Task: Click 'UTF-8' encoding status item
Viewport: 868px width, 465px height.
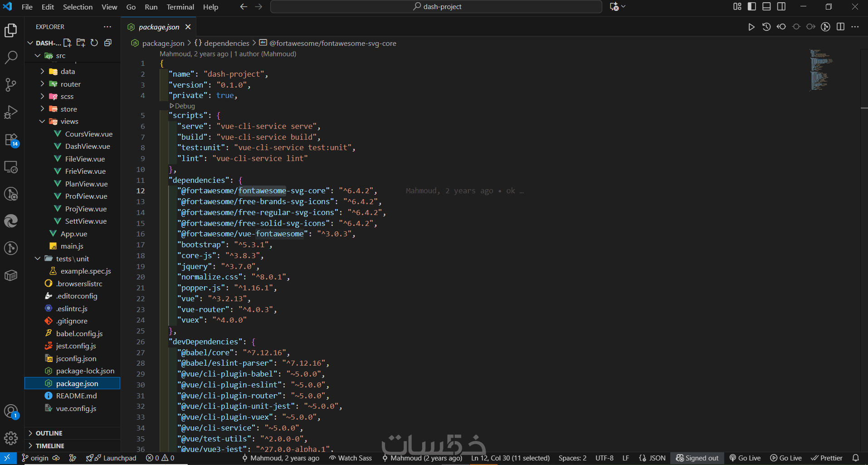Action: (605, 458)
